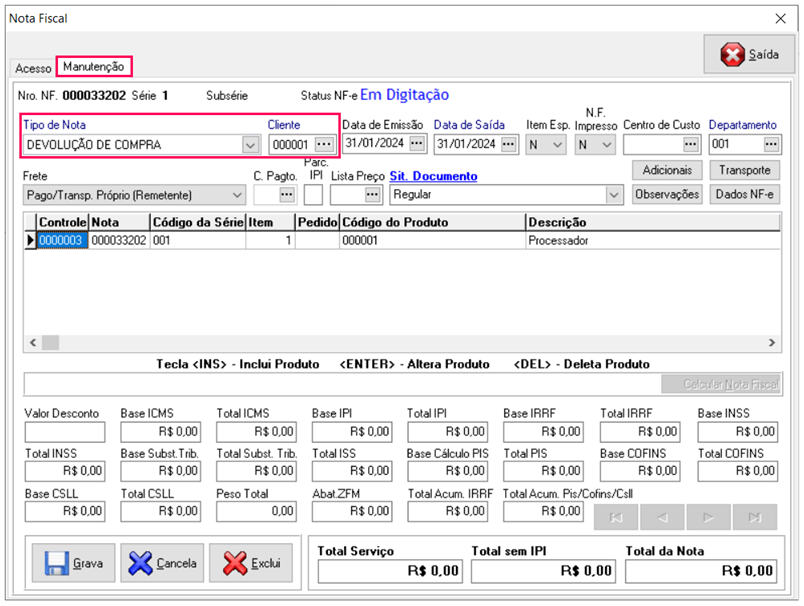The width and height of the screenshot is (804, 606).
Task: Open the N.F. Impresso dropdown
Action: click(606, 144)
